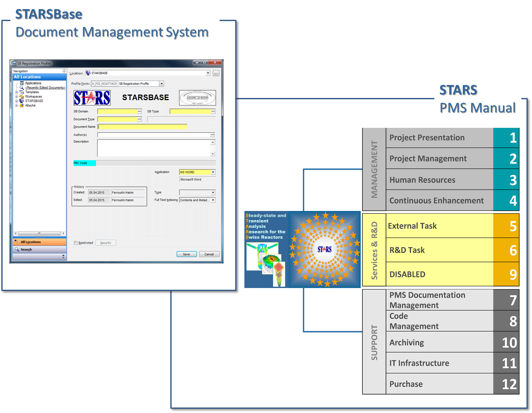
Task: Open Human Resources section 3
Action: tap(453, 180)
